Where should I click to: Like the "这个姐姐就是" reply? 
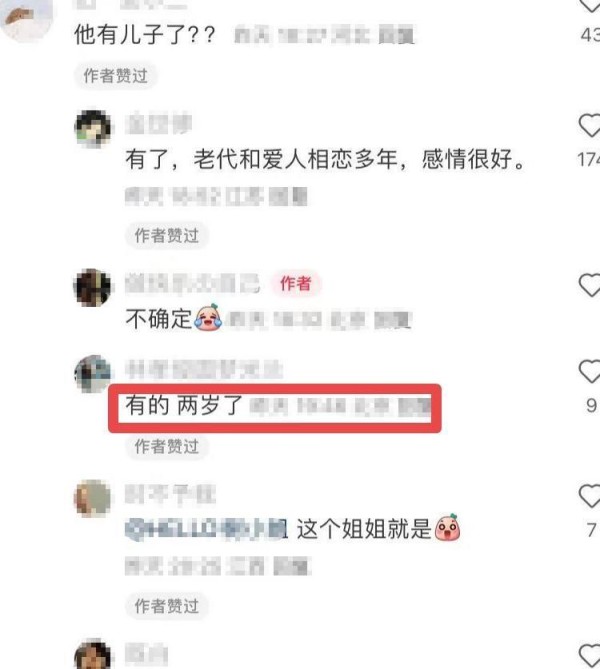[590, 496]
